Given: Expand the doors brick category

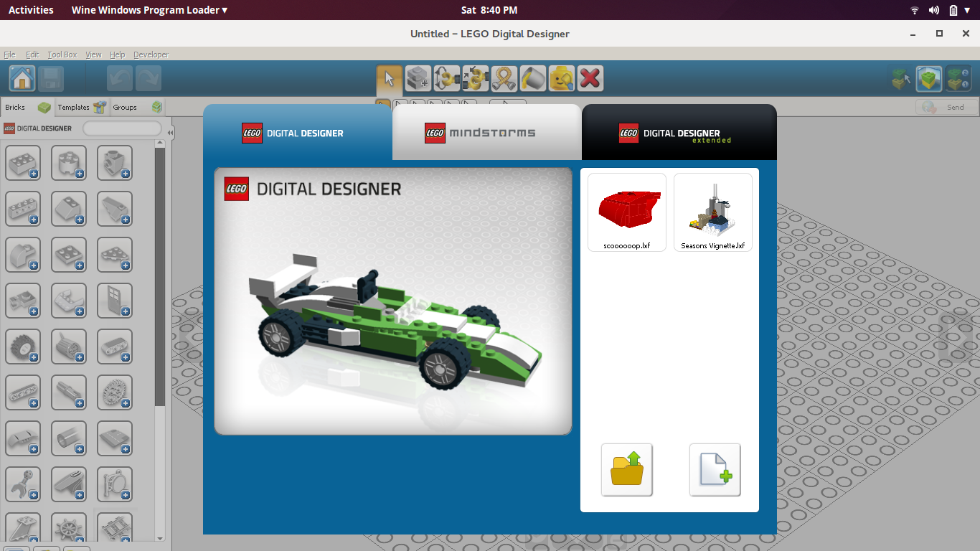Looking at the screenshot, I should pos(115,301).
